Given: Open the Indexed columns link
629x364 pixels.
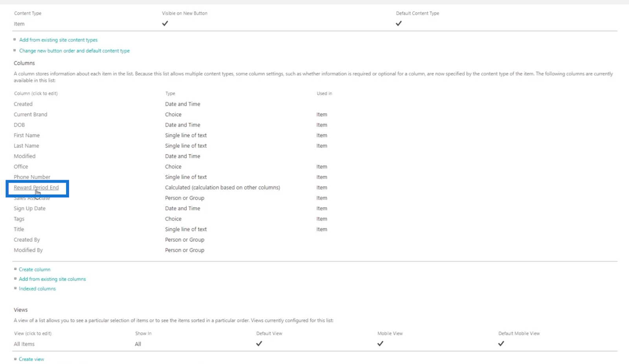Looking at the screenshot, I should (x=37, y=289).
